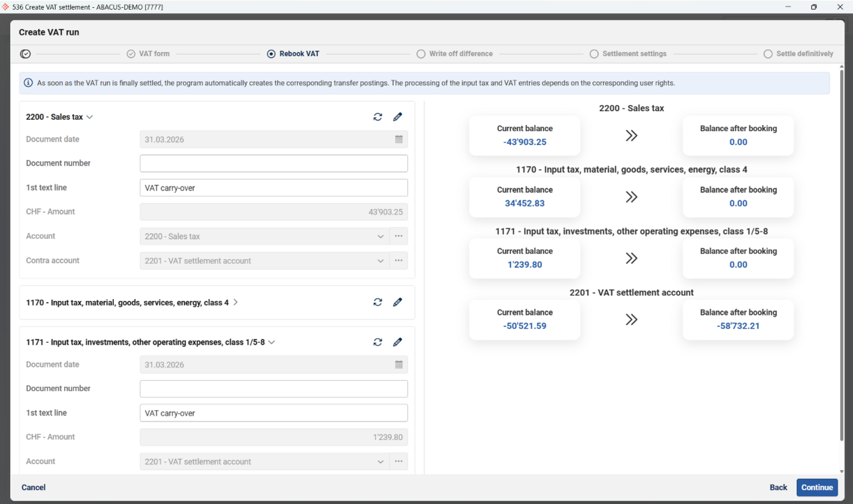Expand the 1170 - Input tax section

pos(235,302)
